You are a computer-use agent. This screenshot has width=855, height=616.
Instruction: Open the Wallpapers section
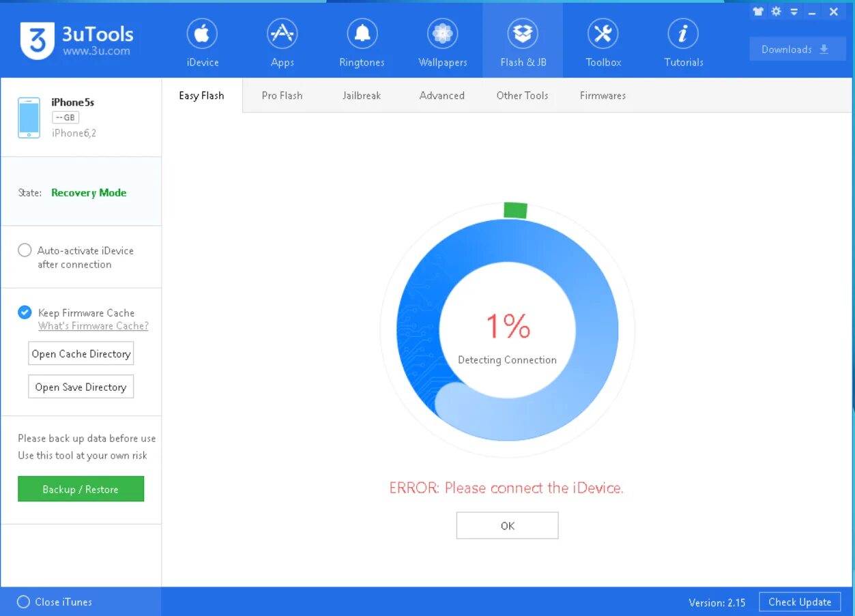(443, 42)
